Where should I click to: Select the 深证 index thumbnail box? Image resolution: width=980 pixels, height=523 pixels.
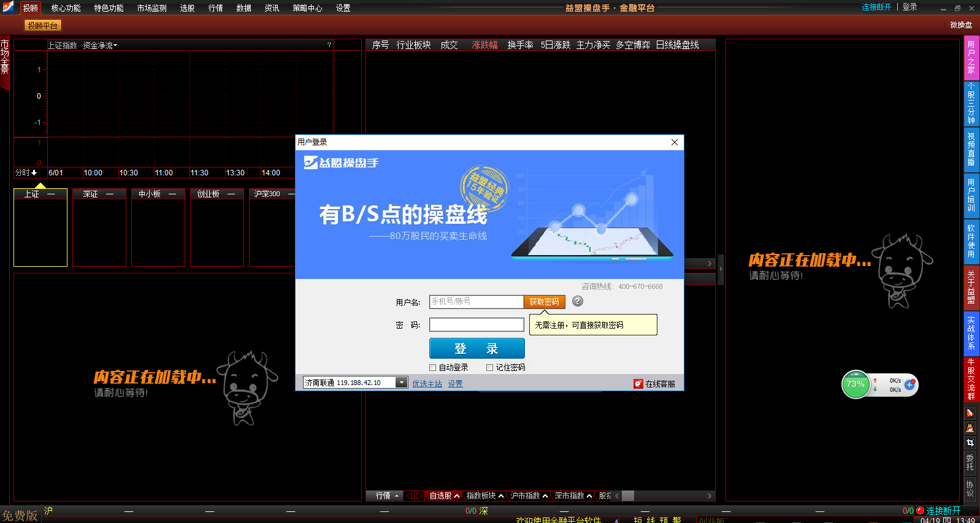pyautogui.click(x=99, y=227)
